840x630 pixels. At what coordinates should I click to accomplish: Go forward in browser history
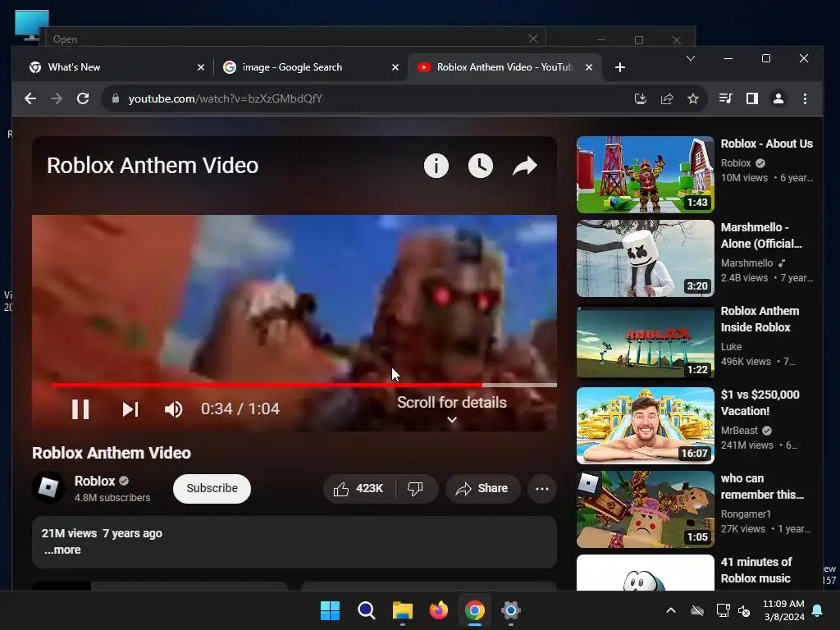click(57, 98)
